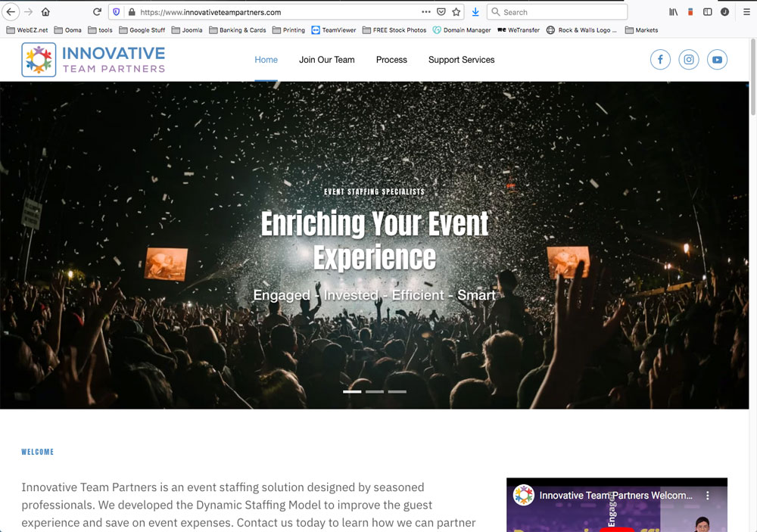This screenshot has height=532, width=757.
Task: Toggle the sidebar view icon
Action: point(708,12)
